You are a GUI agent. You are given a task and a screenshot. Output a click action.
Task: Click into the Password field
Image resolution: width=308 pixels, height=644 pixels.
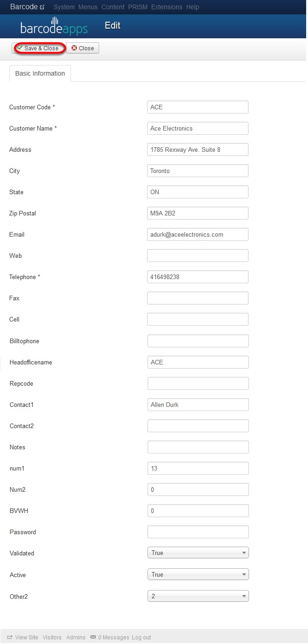point(198,532)
